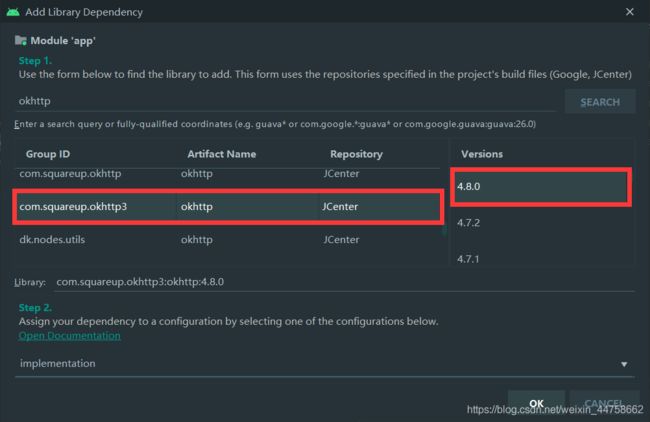The width and height of the screenshot is (650, 422).
Task: Sort by Repository column header
Action: [356, 154]
